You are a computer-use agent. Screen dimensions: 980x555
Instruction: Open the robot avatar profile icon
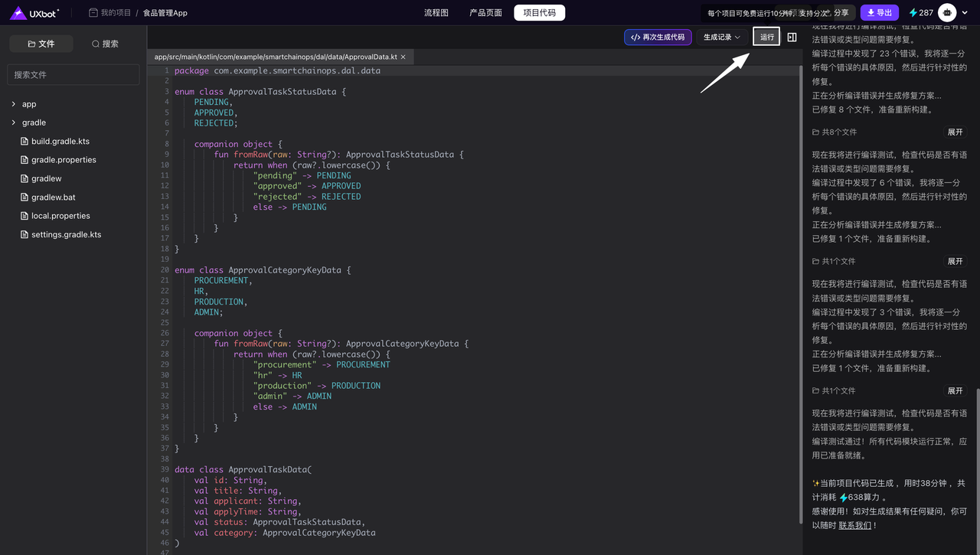pyautogui.click(x=948, y=12)
